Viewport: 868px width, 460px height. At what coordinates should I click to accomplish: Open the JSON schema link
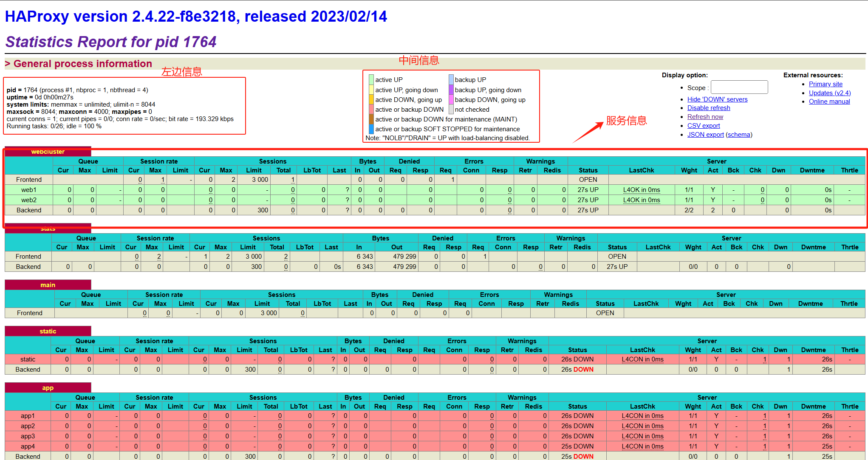pyautogui.click(x=739, y=135)
